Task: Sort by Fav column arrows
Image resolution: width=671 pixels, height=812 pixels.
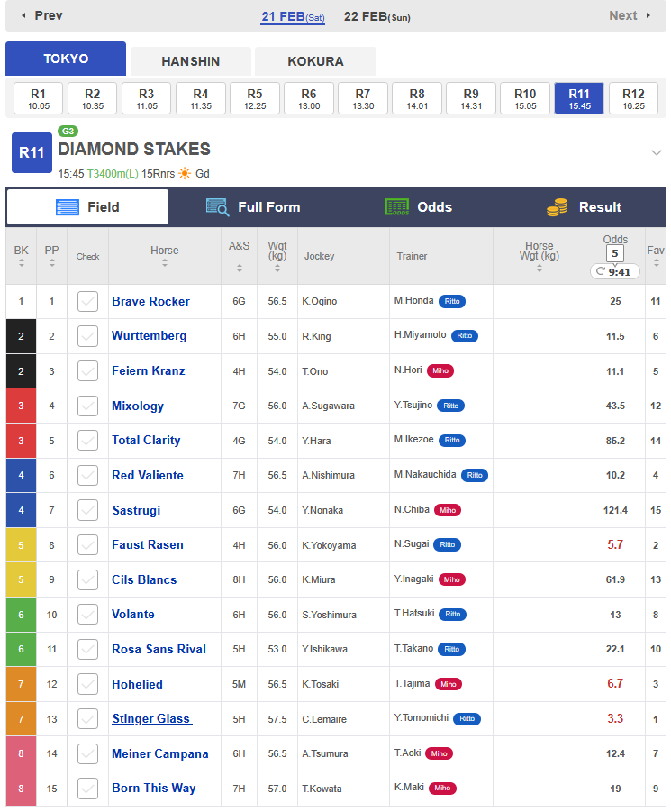Action: pos(656,263)
